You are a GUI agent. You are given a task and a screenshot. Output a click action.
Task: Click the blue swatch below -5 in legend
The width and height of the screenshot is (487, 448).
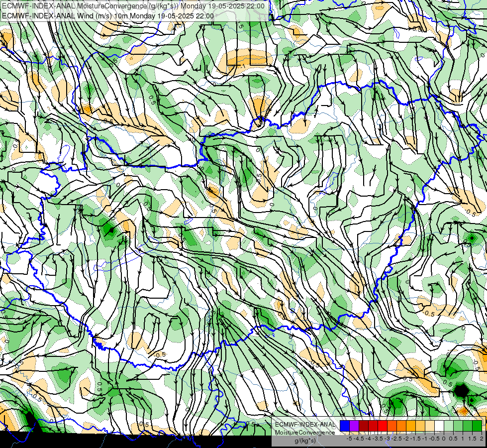click(345, 426)
